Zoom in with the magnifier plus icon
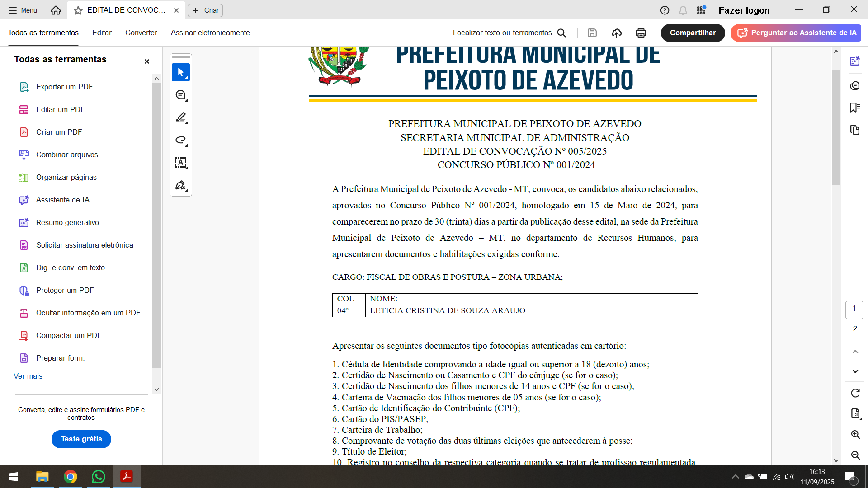The width and height of the screenshot is (868, 488). [x=855, y=434]
